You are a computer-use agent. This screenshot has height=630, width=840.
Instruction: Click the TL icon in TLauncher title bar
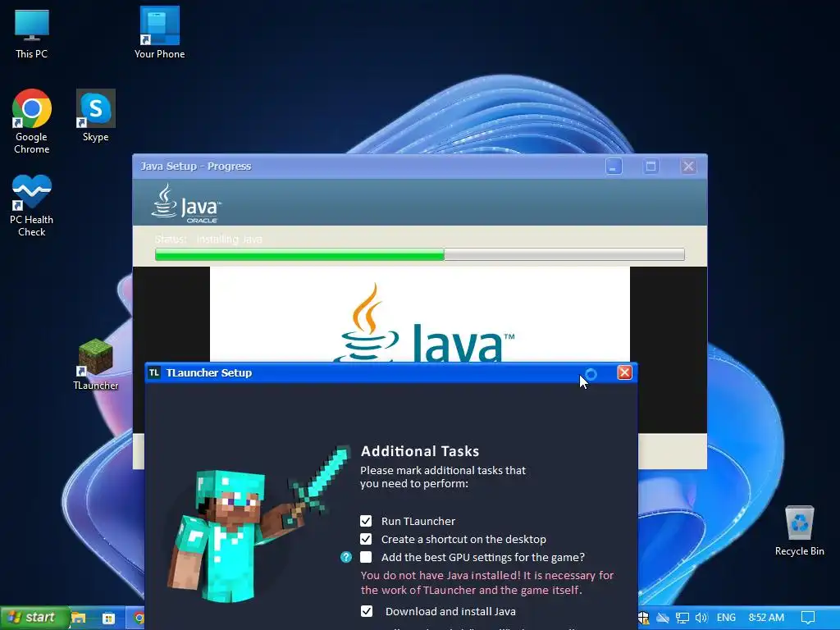click(154, 373)
